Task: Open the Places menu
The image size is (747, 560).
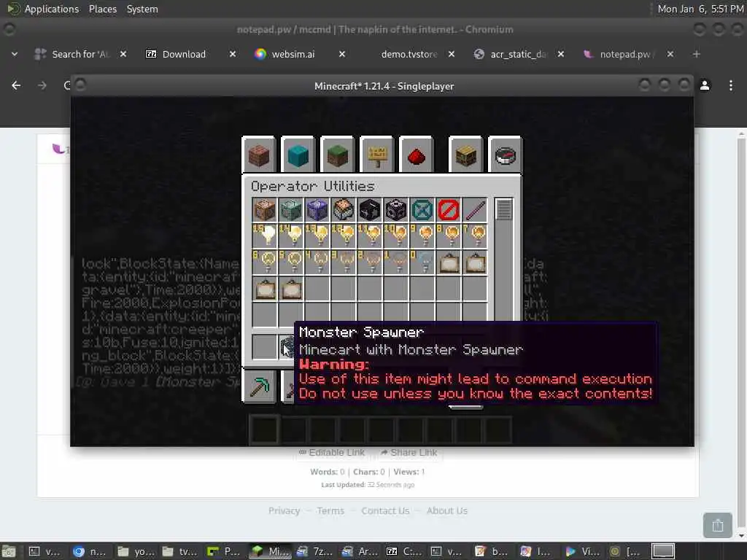Action: (x=103, y=9)
